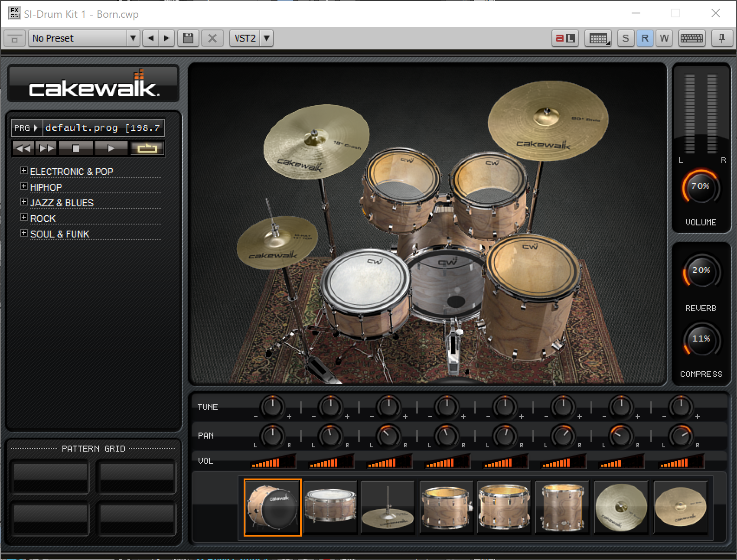The height and width of the screenshot is (560, 737).
Task: Expand the ROCK pattern category
Action: point(23,218)
